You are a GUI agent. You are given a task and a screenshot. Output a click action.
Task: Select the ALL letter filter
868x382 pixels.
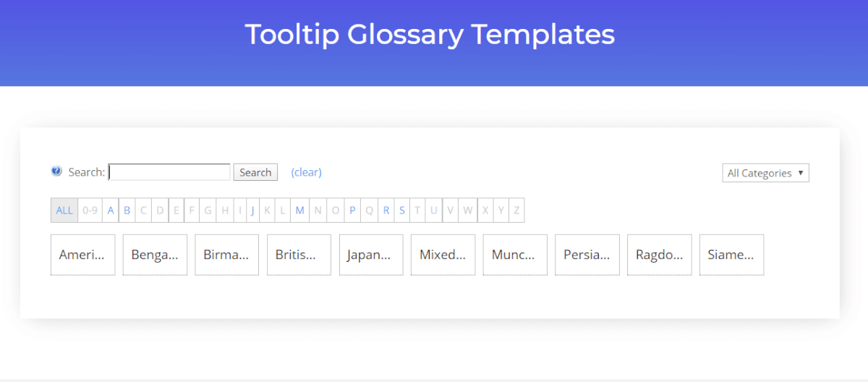[x=64, y=211]
